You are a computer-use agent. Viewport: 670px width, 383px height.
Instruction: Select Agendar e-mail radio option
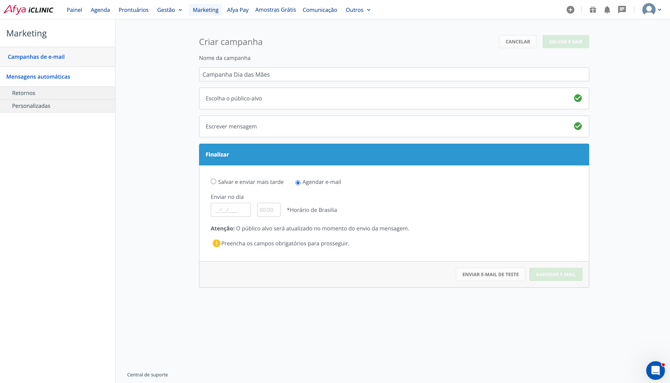point(298,183)
